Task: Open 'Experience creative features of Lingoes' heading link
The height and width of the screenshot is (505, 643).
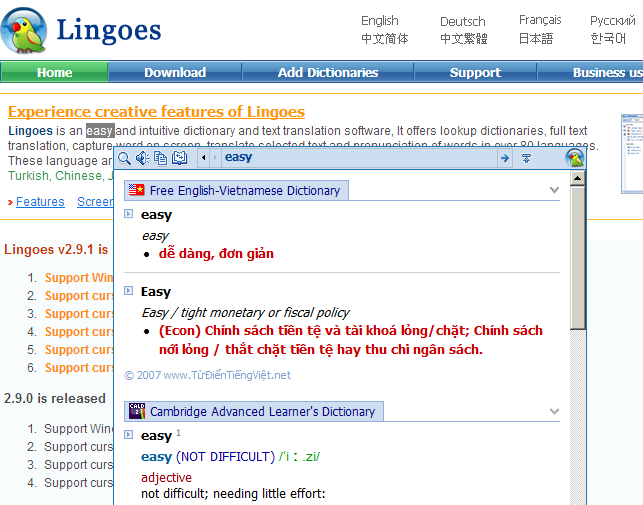Action: [x=156, y=112]
